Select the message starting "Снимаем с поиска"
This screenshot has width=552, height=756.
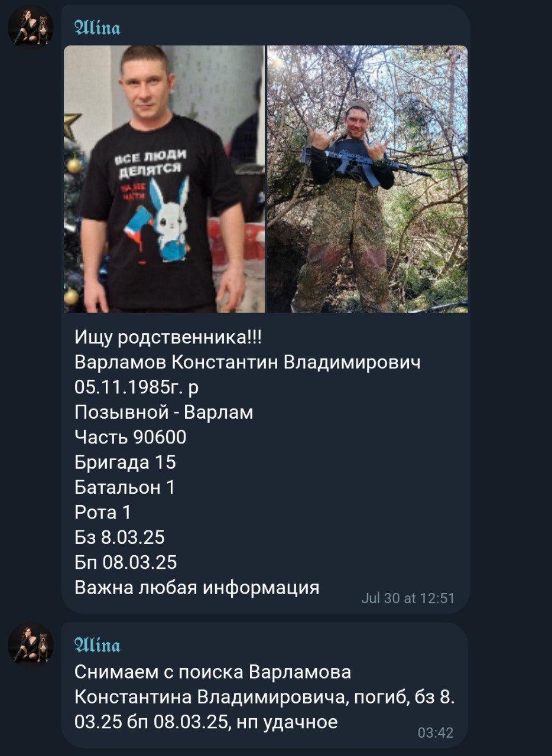click(265, 697)
